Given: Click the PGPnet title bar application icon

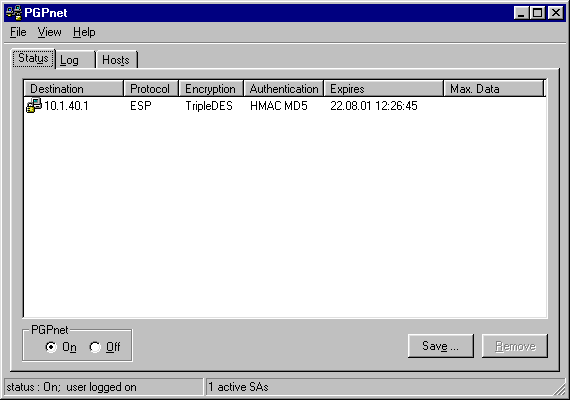Looking at the screenshot, I should 14,13.
